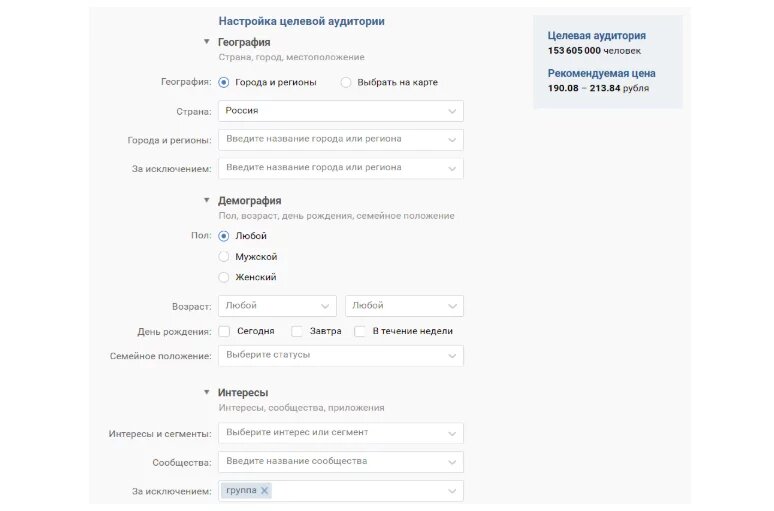
Task: Remove the группа tag with the X
Action: click(x=265, y=490)
